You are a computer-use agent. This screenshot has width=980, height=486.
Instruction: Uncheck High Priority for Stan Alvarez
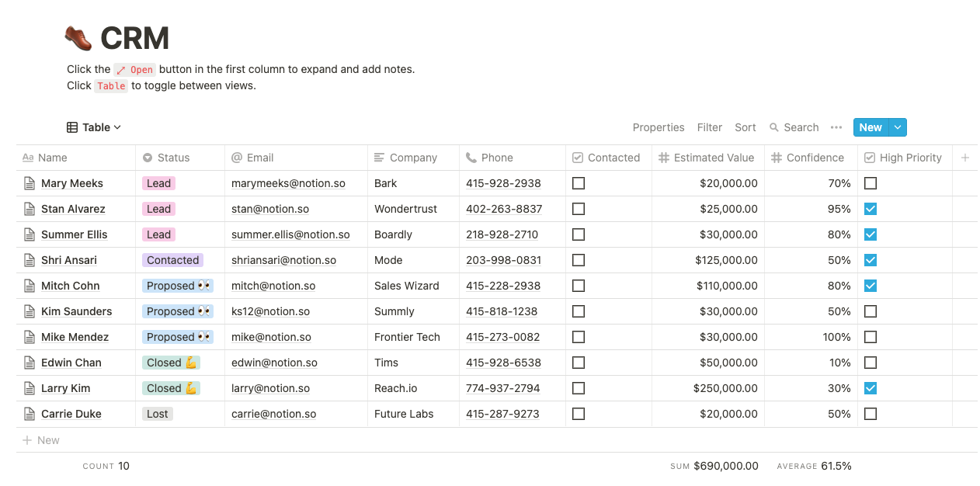[x=871, y=209]
